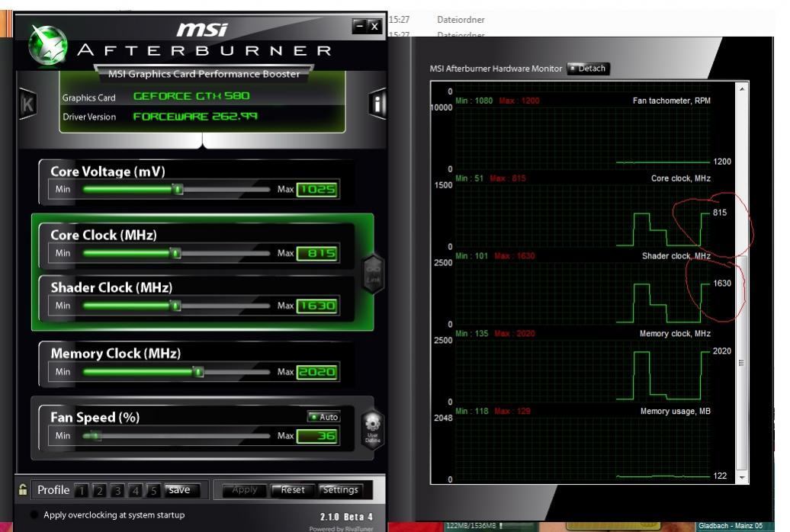Click the Memory Clock value field 2020
The width and height of the screenshot is (790, 532).
[x=317, y=372]
